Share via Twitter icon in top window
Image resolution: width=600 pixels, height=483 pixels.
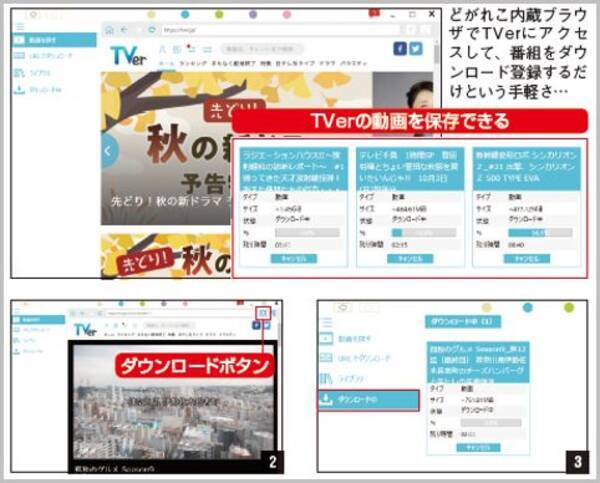416,49
